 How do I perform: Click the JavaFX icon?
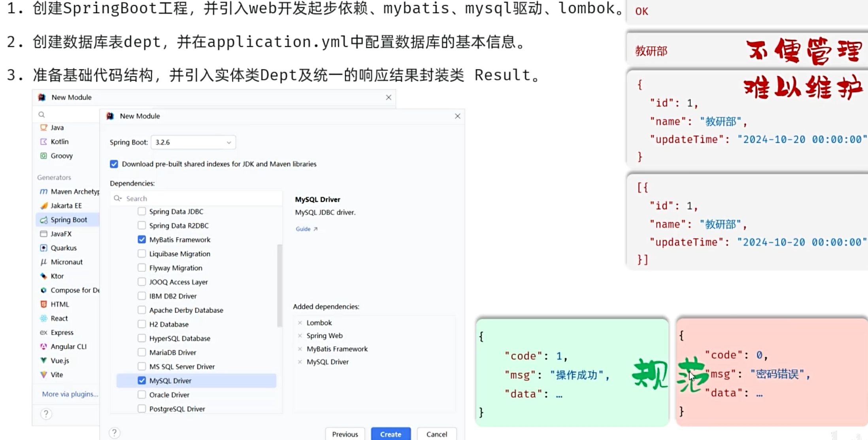pos(43,234)
